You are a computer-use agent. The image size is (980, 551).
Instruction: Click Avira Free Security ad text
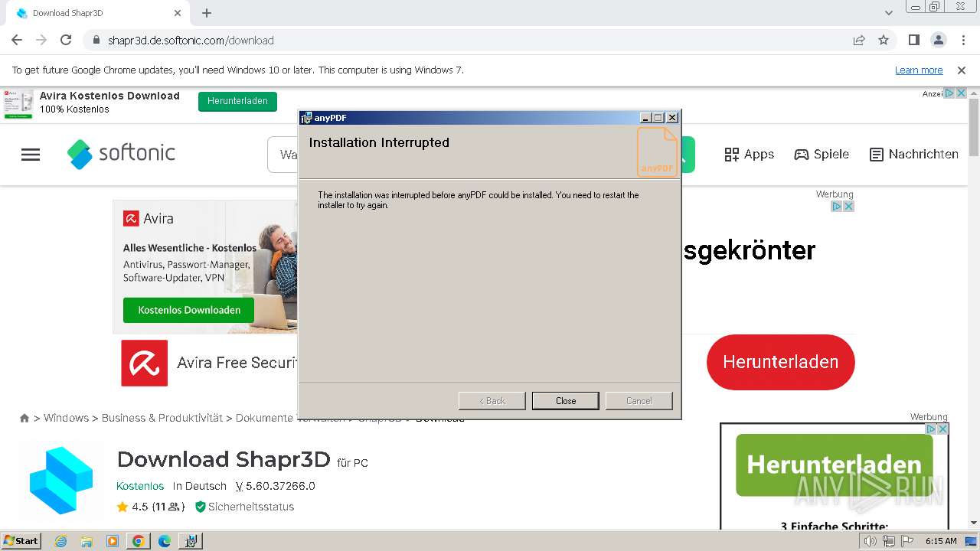pyautogui.click(x=237, y=363)
